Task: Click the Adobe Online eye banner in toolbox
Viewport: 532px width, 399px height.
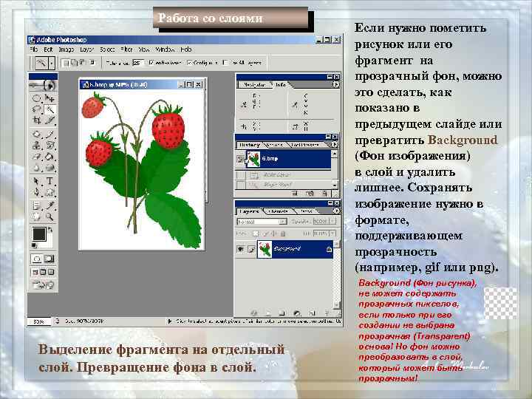Action: (43, 85)
